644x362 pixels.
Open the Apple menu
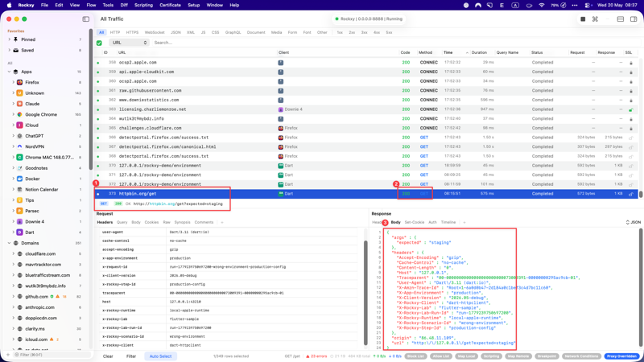tap(9, 6)
